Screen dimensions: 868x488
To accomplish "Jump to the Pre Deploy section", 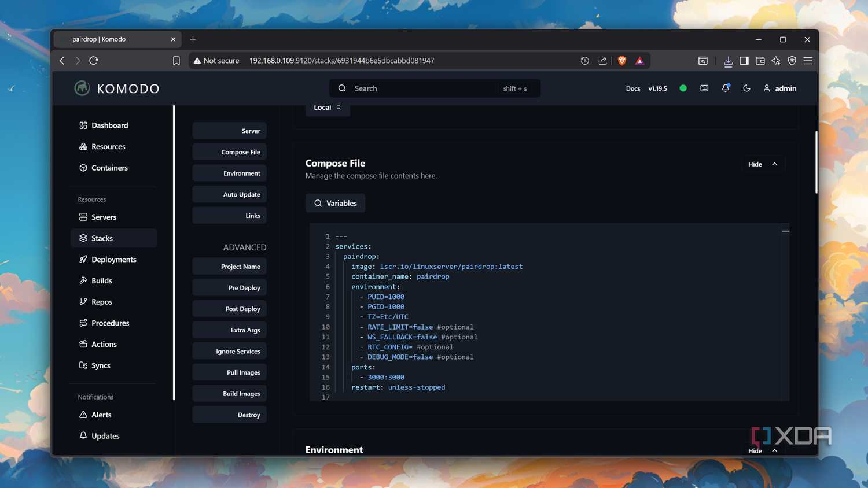I will 229,288.
